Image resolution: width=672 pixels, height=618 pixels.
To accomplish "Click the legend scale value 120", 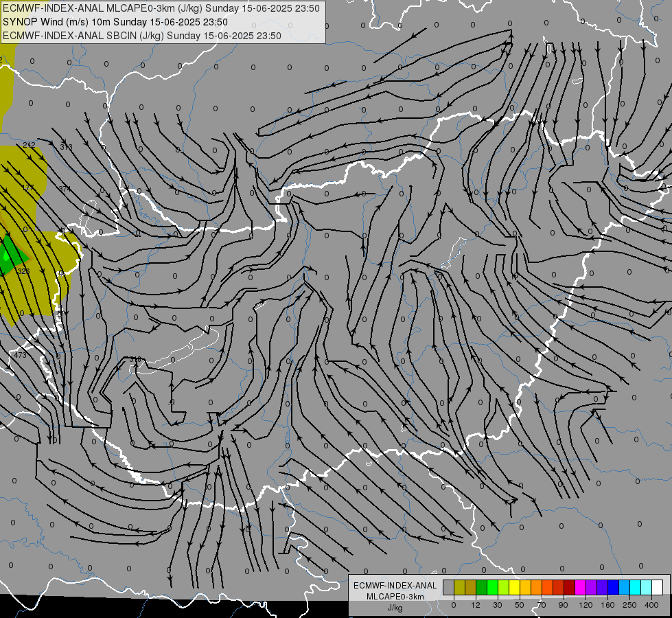I will [586, 605].
